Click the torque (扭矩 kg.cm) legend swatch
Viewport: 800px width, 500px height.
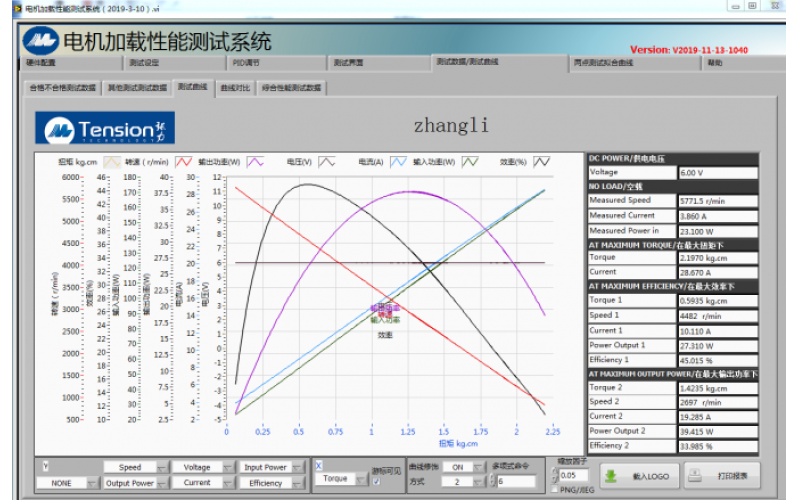(x=113, y=161)
